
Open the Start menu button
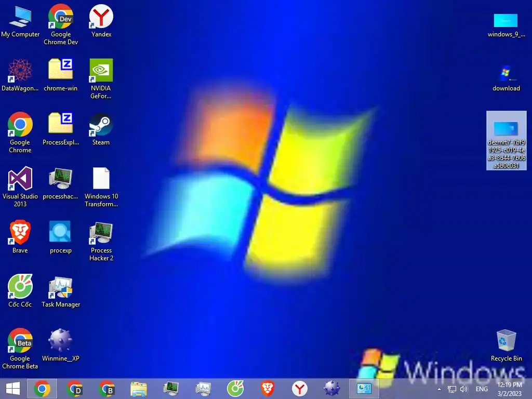(13, 389)
